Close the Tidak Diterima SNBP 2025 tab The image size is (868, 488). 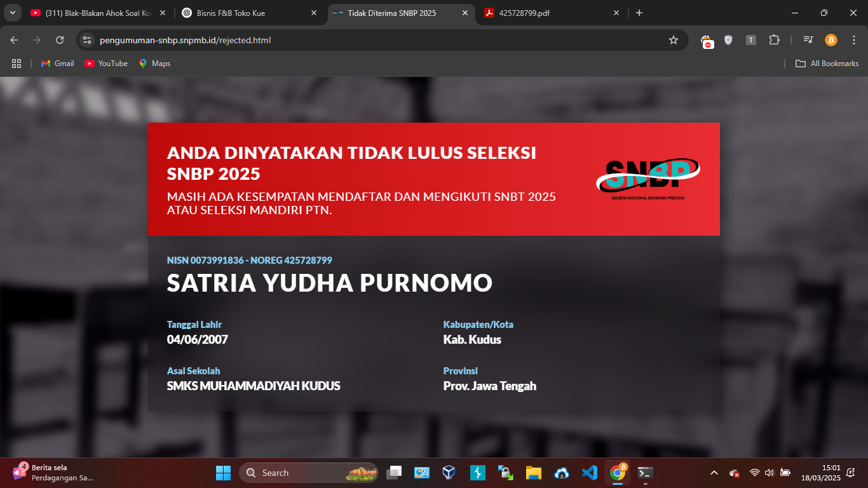tap(465, 13)
